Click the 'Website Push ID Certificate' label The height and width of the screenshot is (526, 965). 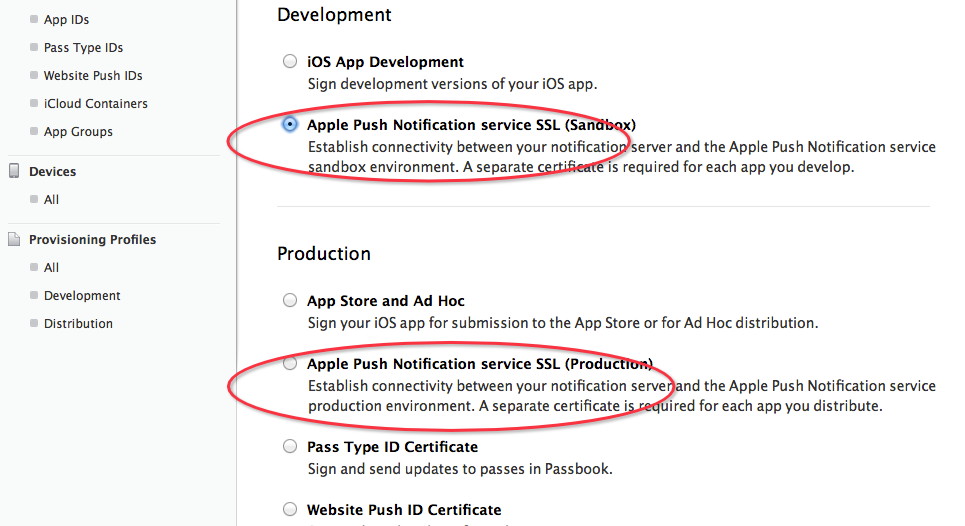click(x=404, y=510)
